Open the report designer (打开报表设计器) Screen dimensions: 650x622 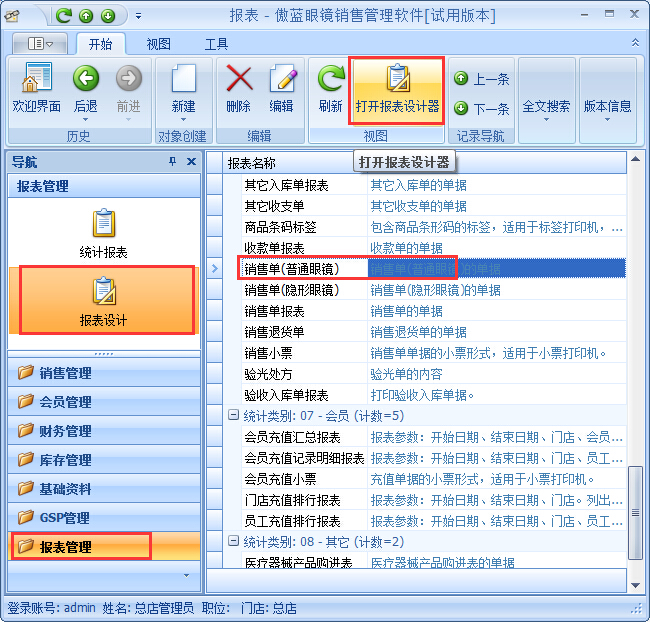[x=397, y=89]
